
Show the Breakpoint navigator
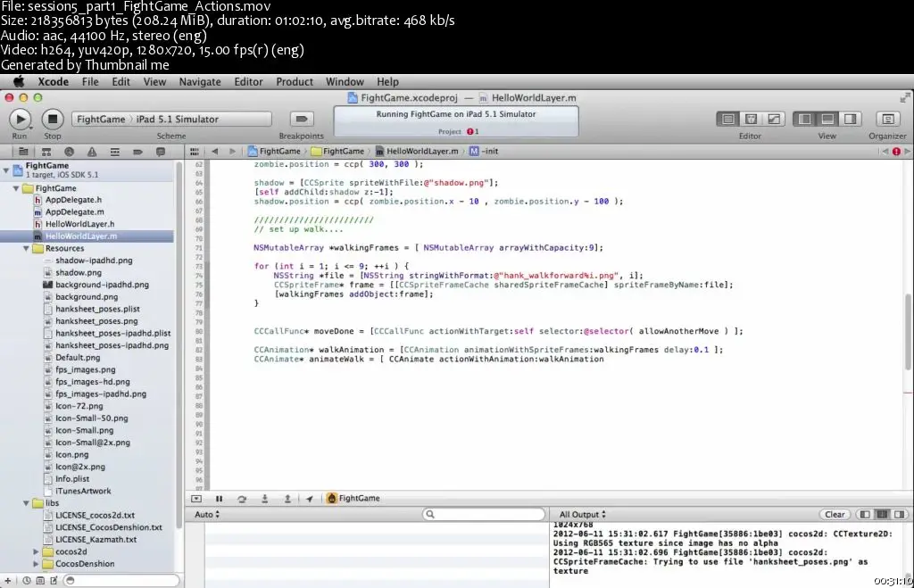(x=137, y=152)
